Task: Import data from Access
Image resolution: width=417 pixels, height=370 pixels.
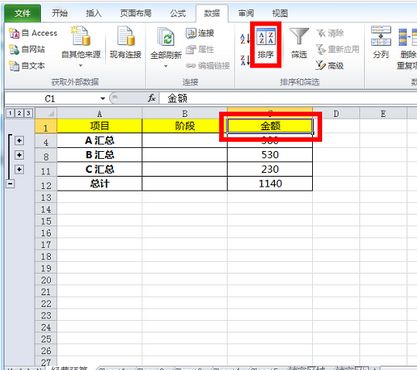Action: click(x=33, y=33)
